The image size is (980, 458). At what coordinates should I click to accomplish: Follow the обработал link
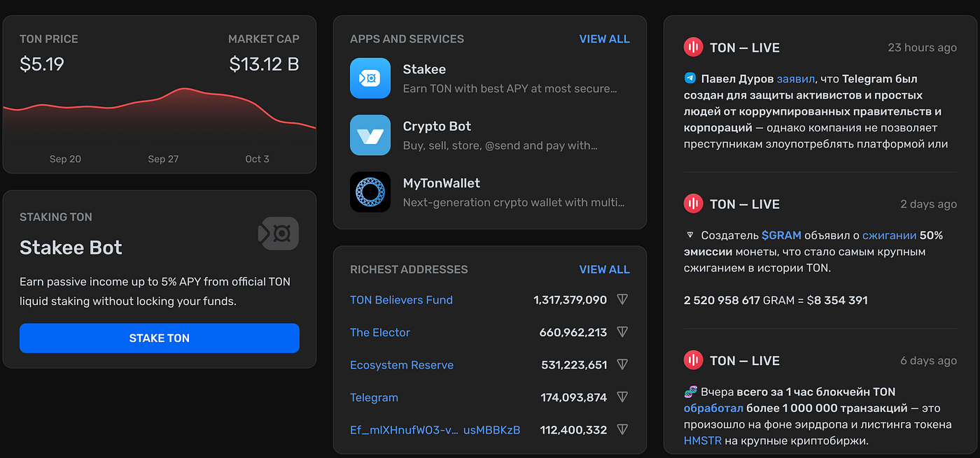point(713,408)
